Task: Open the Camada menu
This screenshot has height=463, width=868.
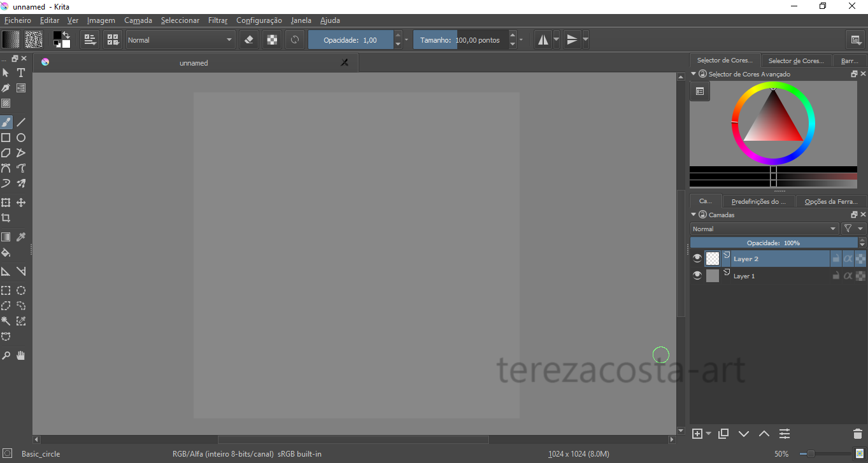Action: 138,20
